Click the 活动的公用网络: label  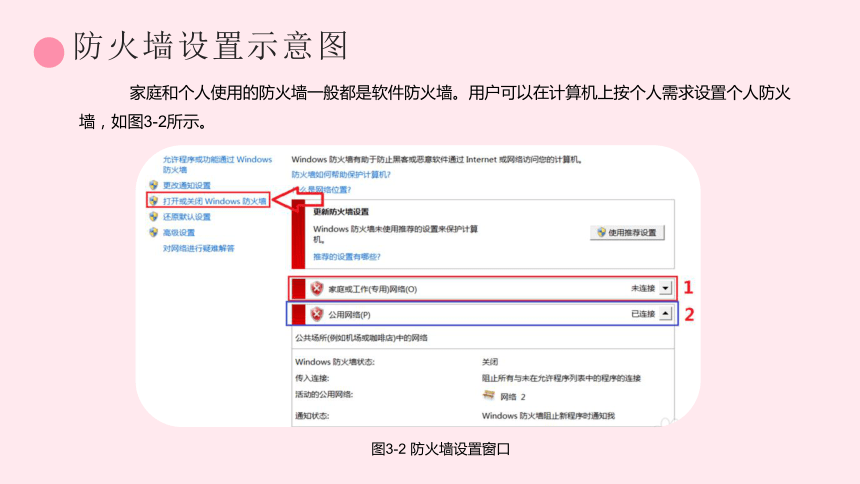click(324, 395)
